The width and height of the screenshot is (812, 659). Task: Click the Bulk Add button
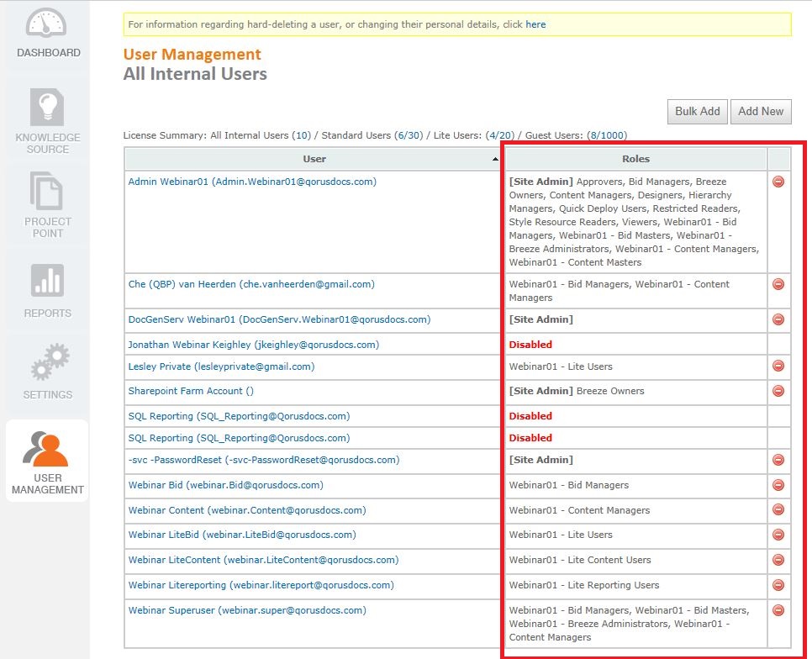[x=697, y=111]
